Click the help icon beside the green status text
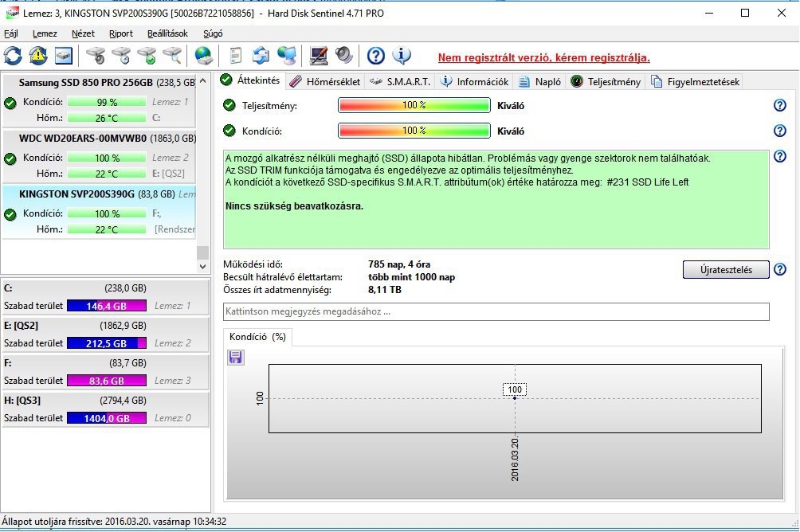800x532 pixels. tap(779, 156)
